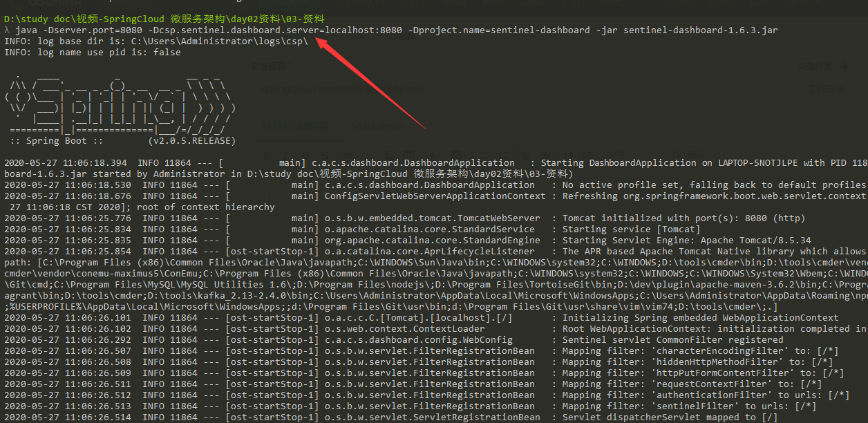Click the 'sentinelFilter' mapping message
The image size is (868, 423).
(690, 406)
